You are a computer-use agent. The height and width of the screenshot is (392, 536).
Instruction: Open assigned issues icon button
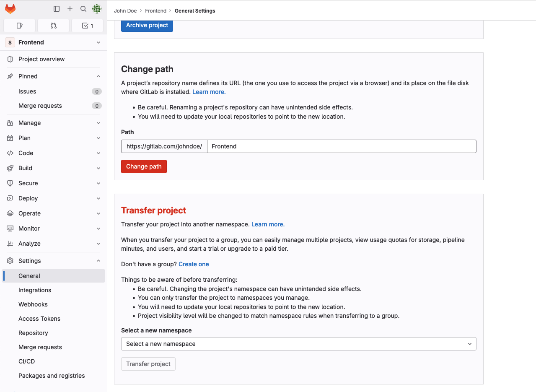pyautogui.click(x=19, y=26)
